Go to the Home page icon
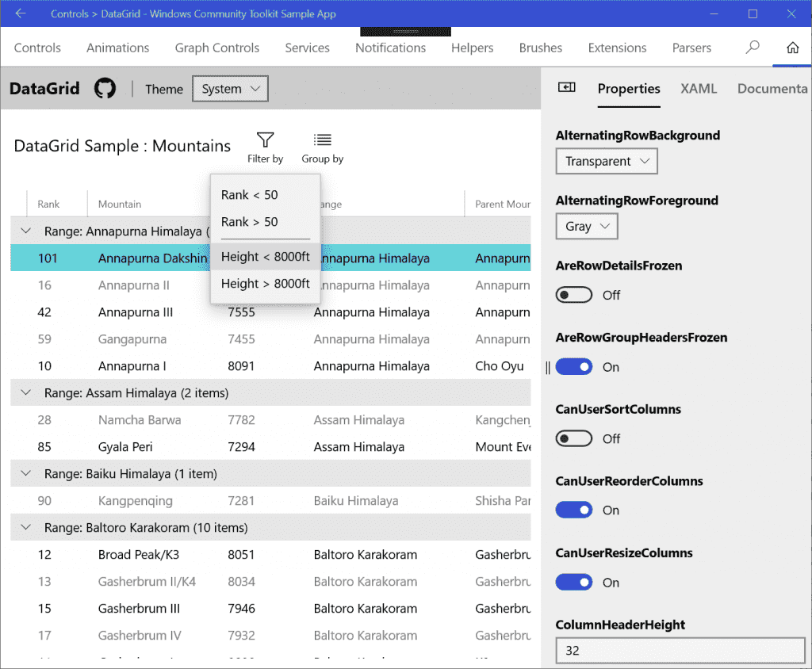Screen dimensions: 812x669 [792, 48]
